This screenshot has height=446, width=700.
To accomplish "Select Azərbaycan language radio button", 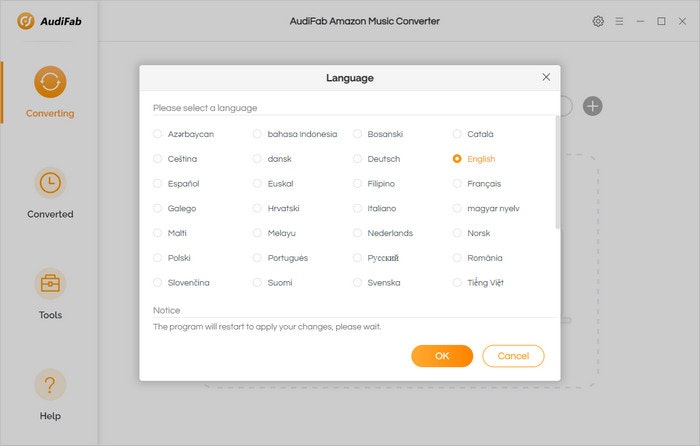I will coord(157,134).
